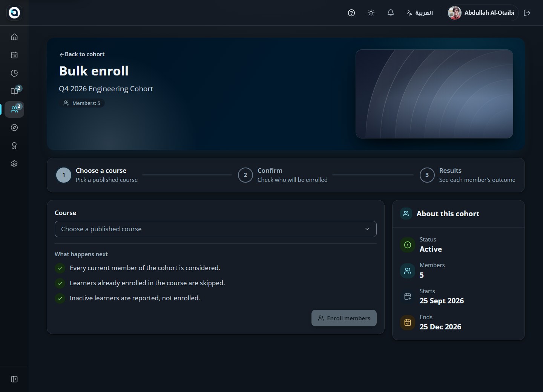Click the 25 Sept 2026 start date
The width and height of the screenshot is (543, 392).
point(442,301)
